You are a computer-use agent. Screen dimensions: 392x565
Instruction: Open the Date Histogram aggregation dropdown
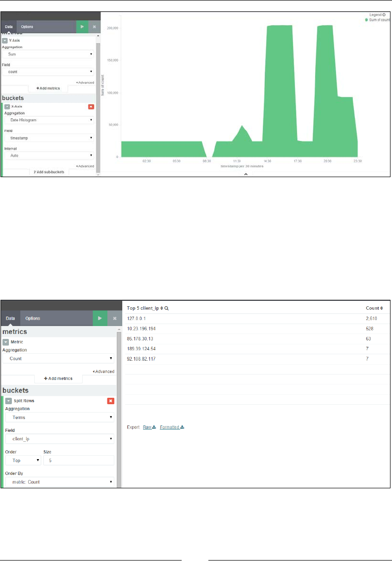click(x=49, y=120)
